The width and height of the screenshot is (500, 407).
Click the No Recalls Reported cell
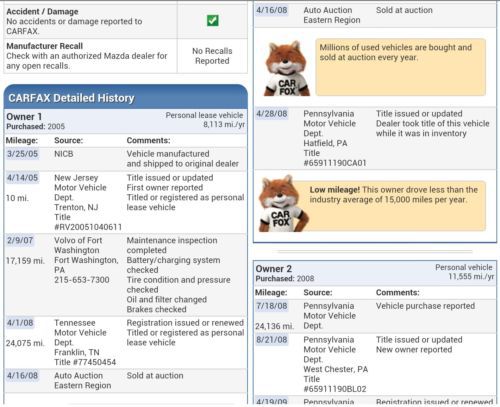212,56
